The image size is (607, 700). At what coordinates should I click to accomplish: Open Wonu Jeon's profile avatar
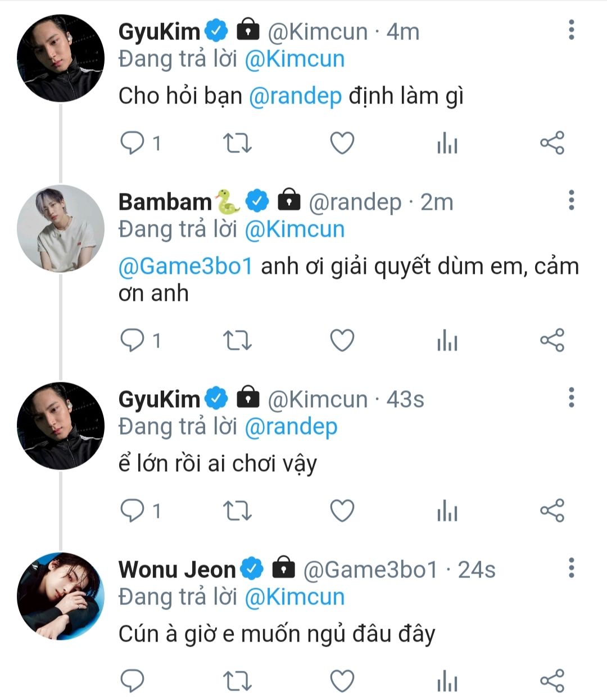coord(61,596)
